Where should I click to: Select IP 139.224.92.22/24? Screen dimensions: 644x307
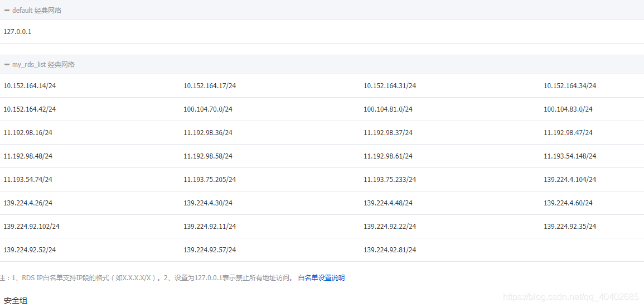(x=390, y=227)
